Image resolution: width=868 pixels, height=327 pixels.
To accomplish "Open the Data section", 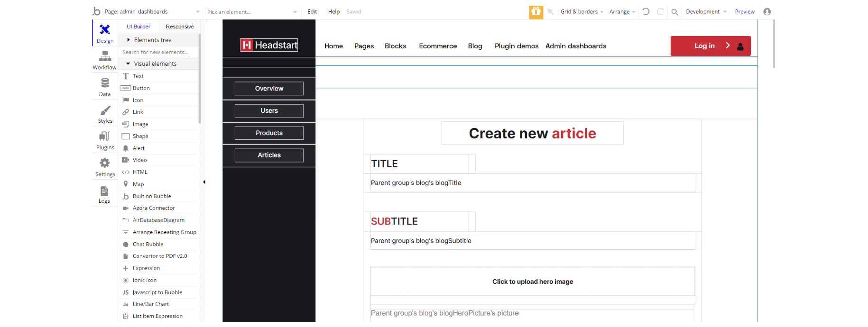I will 105,87.
